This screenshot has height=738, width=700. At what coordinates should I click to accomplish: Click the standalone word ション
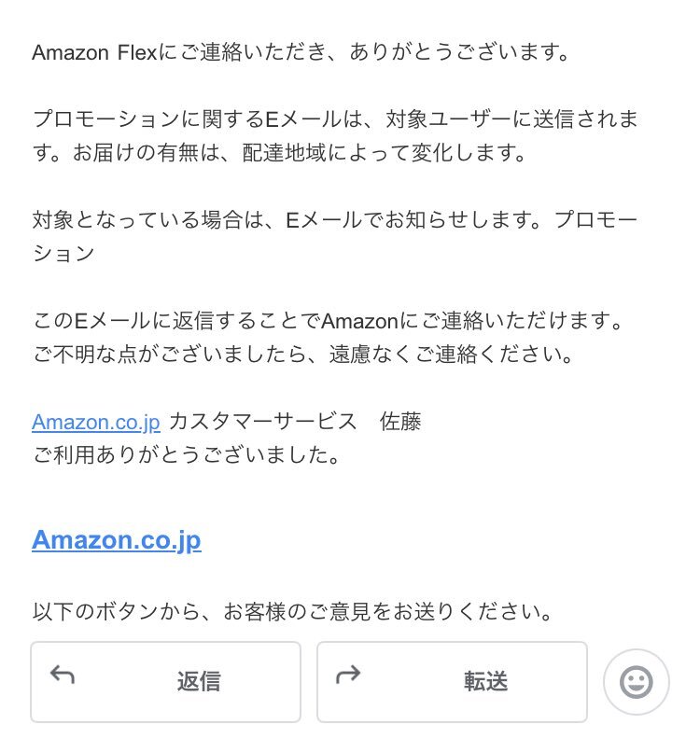pyautogui.click(x=63, y=253)
